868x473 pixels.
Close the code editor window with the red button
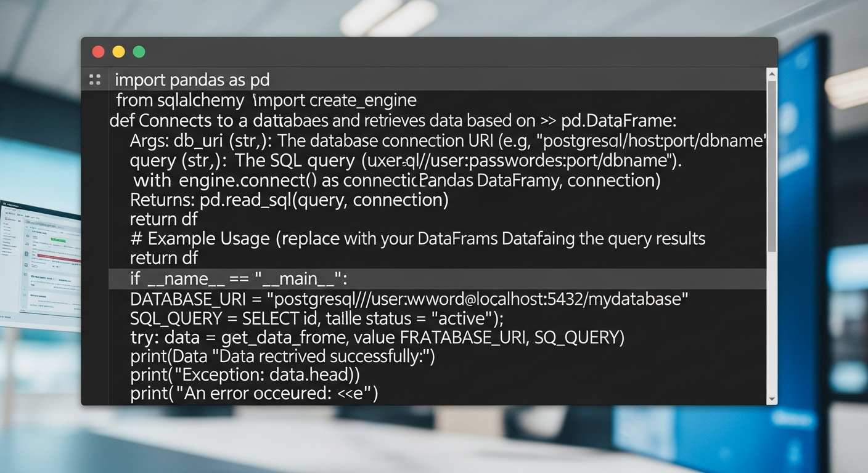(x=98, y=52)
